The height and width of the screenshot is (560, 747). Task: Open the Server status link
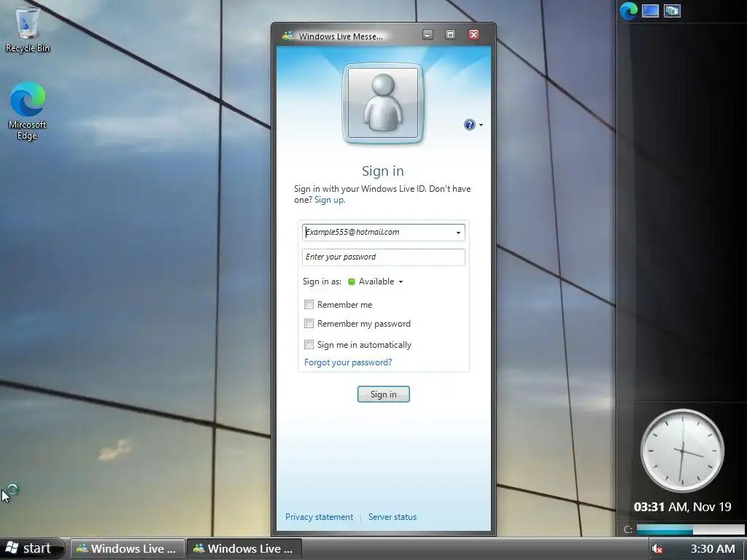[x=392, y=517]
